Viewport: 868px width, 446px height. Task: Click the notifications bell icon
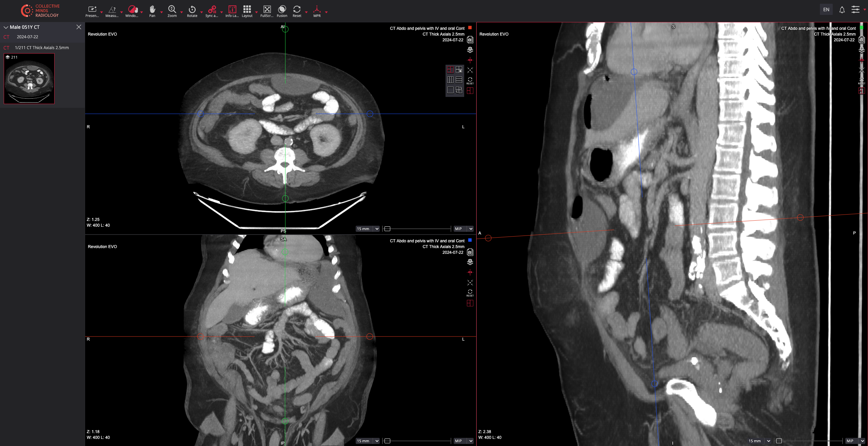[x=842, y=10]
